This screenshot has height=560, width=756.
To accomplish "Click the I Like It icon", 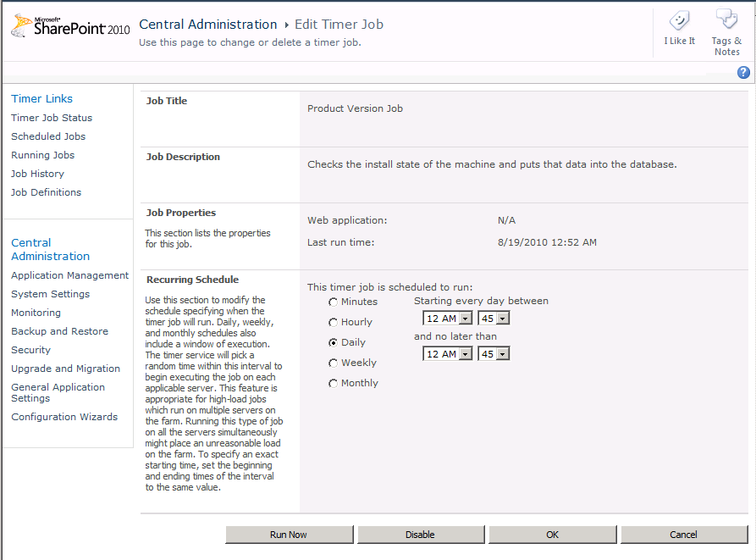I will [x=679, y=21].
